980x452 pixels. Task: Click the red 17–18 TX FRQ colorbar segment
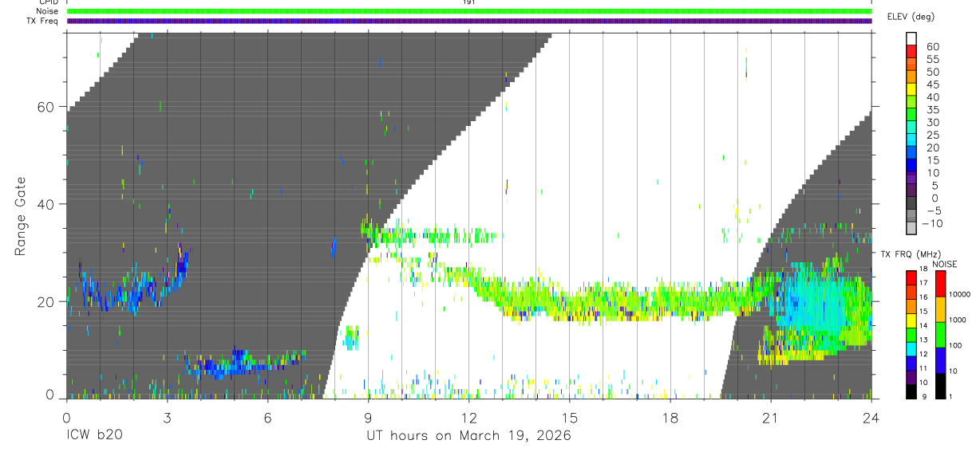pos(911,277)
